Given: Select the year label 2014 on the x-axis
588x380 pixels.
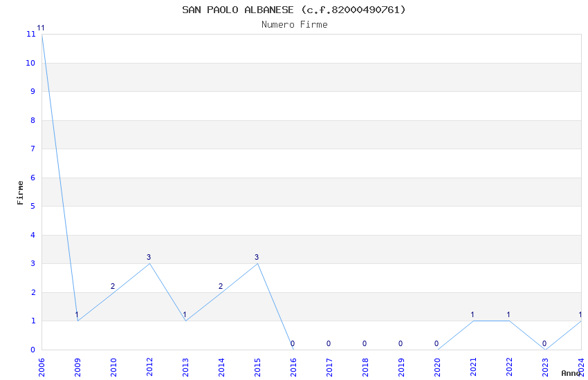Looking at the screenshot, I should click(221, 368).
